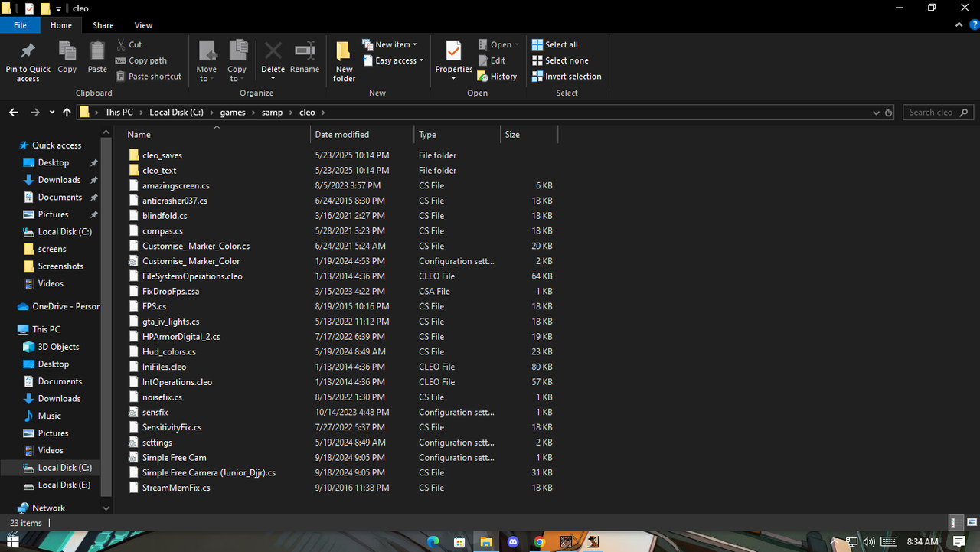
Task: Invert the current selection
Action: point(567,77)
